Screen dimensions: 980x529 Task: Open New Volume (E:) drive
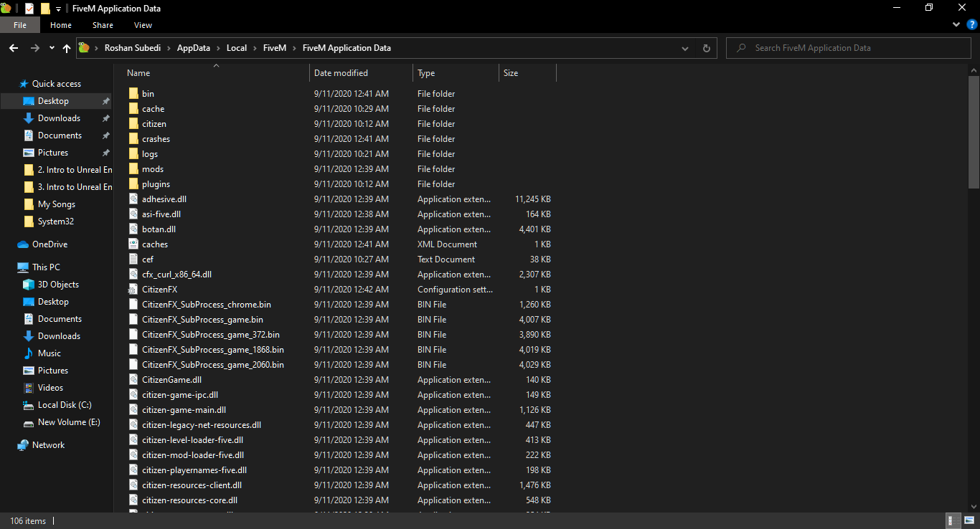(69, 422)
